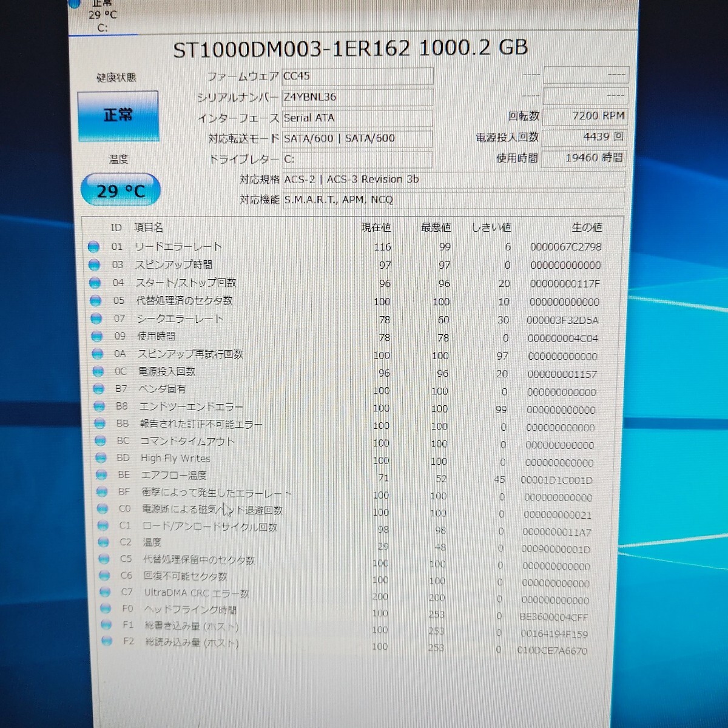Click the transfer mode field SATA/600
The image size is (728, 728).
pyautogui.click(x=357, y=138)
